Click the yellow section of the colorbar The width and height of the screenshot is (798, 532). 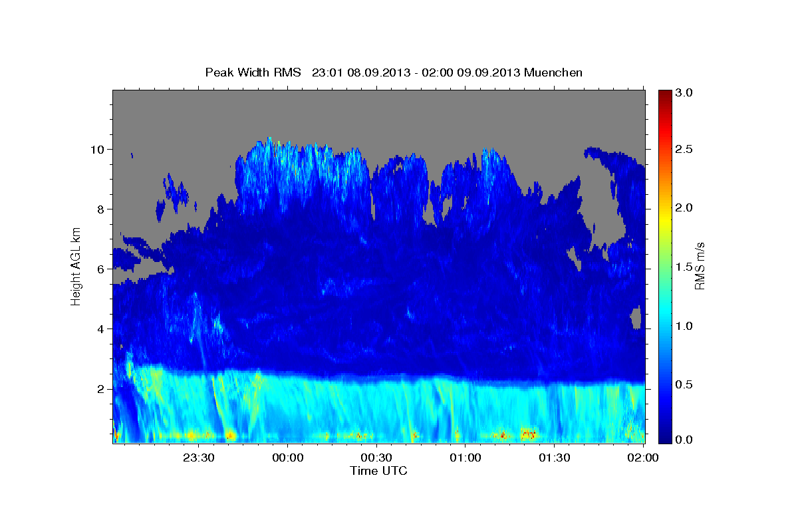[665, 220]
